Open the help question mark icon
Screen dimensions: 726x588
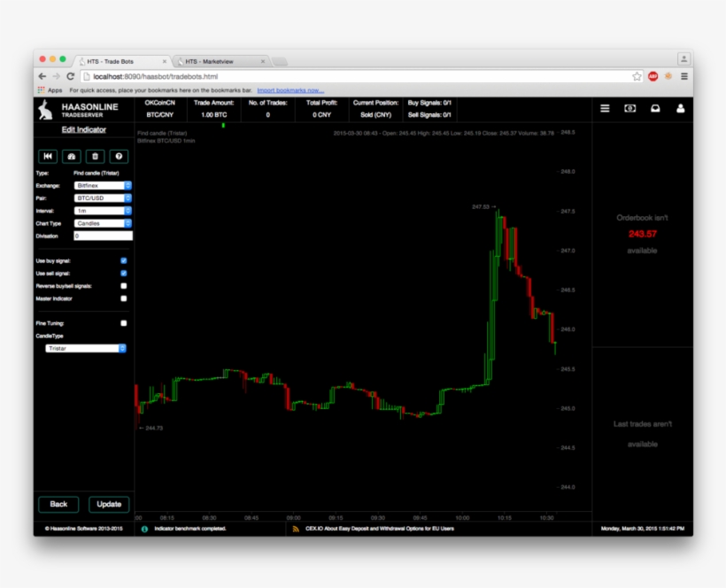click(119, 157)
